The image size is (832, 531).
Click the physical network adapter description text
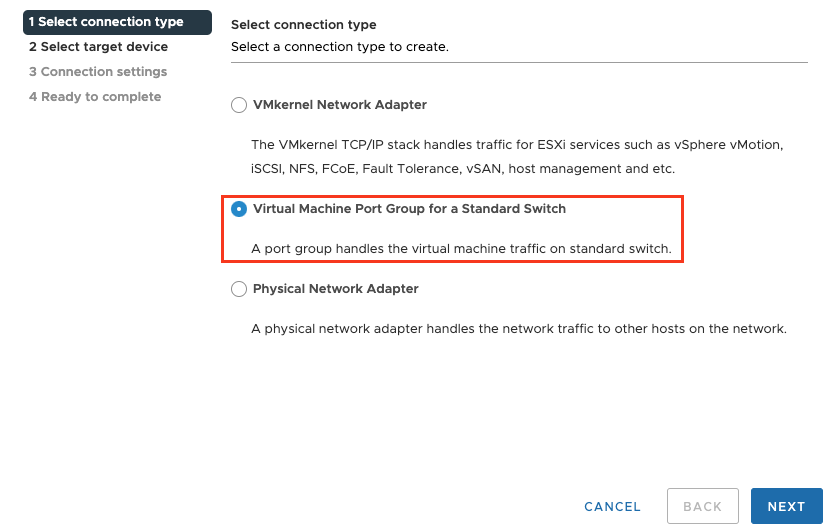pyautogui.click(x=519, y=328)
